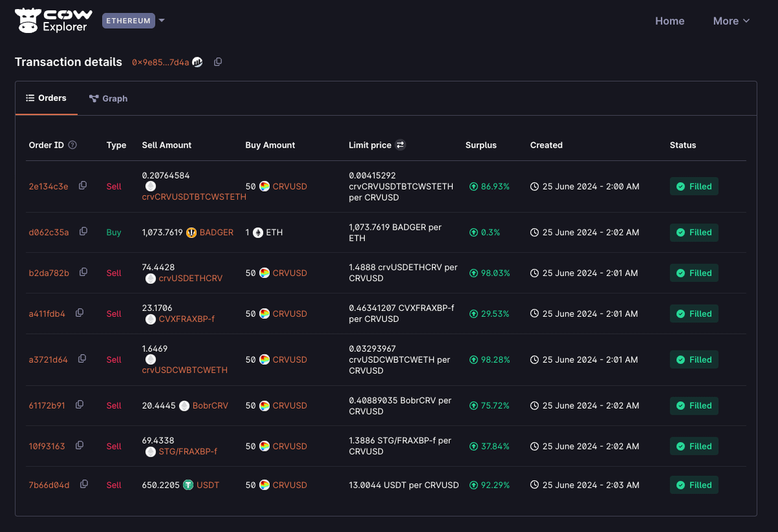The image size is (778, 532).
Task: Copy order ID d062c35a
Action: [84, 232]
